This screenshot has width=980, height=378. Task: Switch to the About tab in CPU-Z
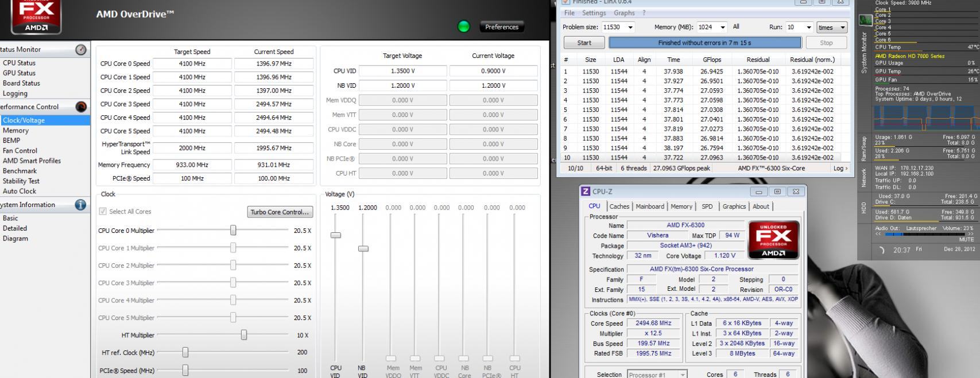761,206
